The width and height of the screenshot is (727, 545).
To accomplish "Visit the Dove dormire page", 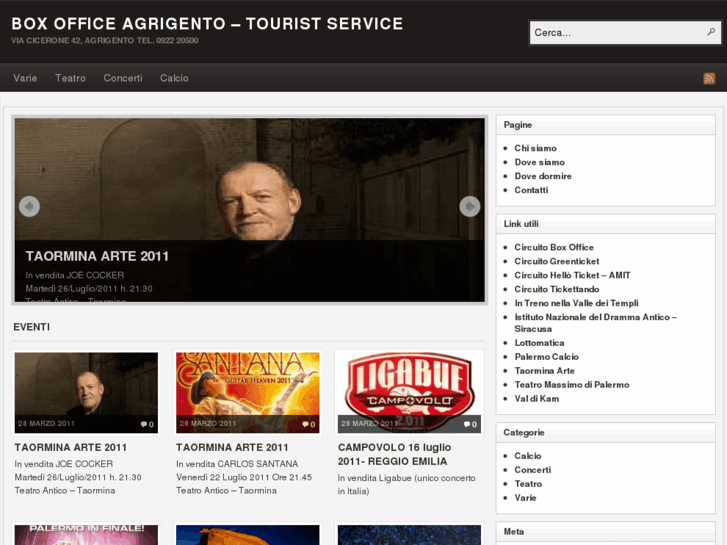I will point(543,176).
